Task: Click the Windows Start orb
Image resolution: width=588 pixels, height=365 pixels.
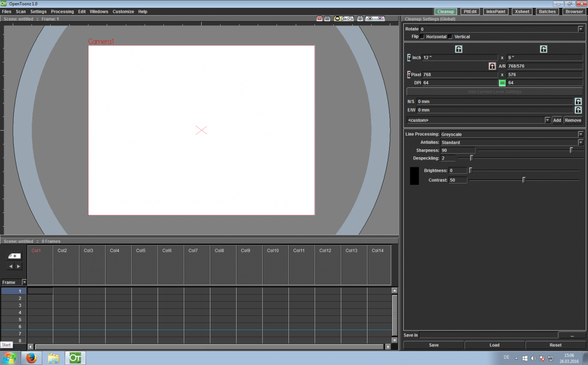Action: (9, 358)
